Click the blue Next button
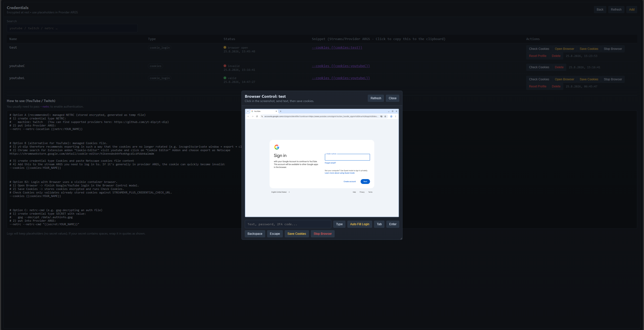This screenshot has height=330, width=644. [x=365, y=181]
